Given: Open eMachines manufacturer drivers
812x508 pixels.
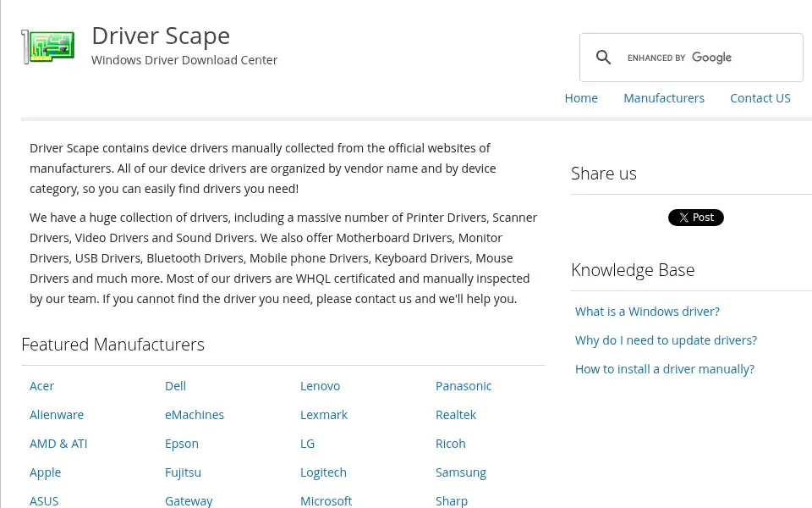Looking at the screenshot, I should [195, 415].
